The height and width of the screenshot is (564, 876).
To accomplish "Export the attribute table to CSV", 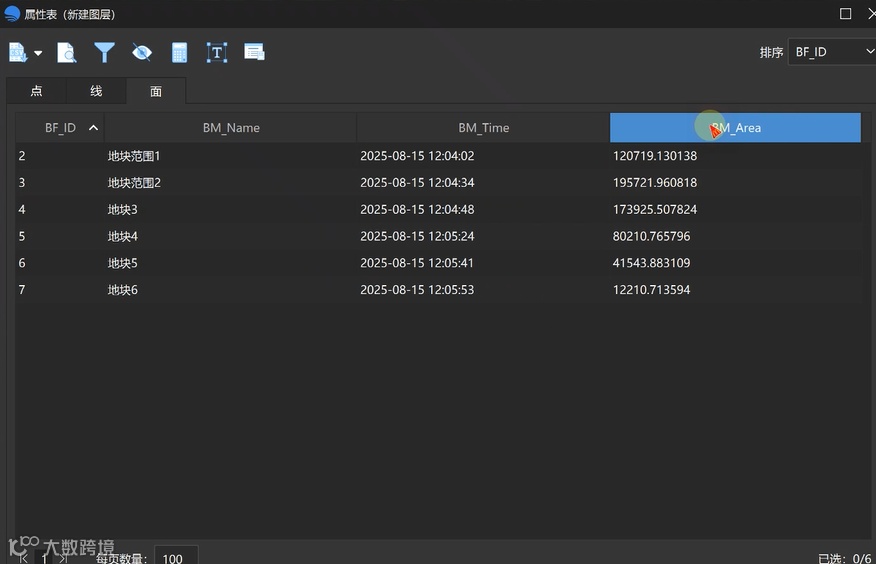I will pyautogui.click(x=18, y=53).
